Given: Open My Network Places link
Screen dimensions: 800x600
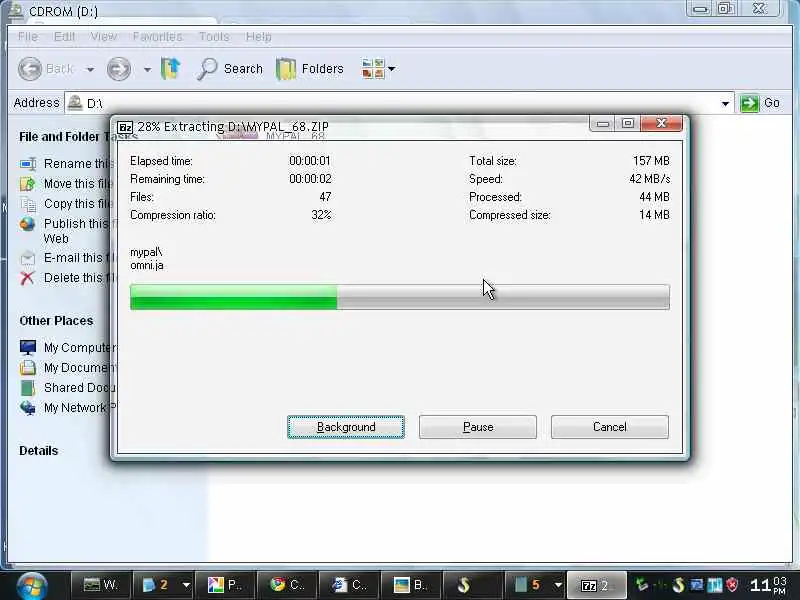Looking at the screenshot, I should pos(79,408).
